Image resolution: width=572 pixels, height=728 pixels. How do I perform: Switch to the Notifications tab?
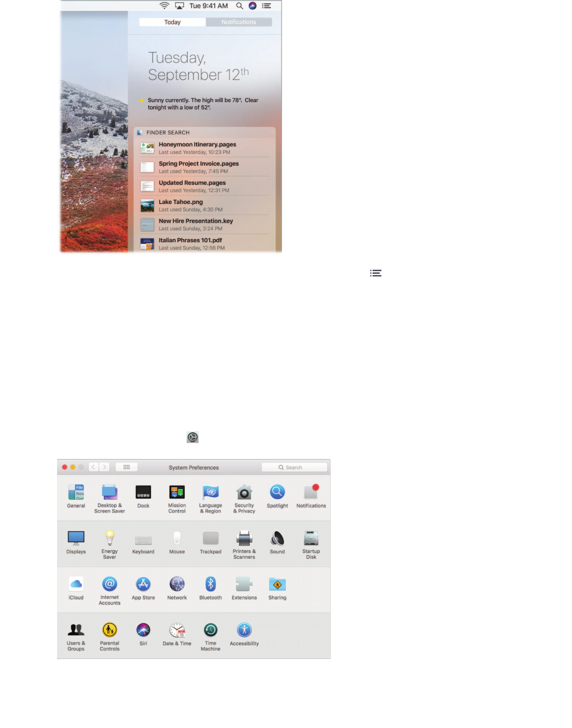click(x=239, y=22)
